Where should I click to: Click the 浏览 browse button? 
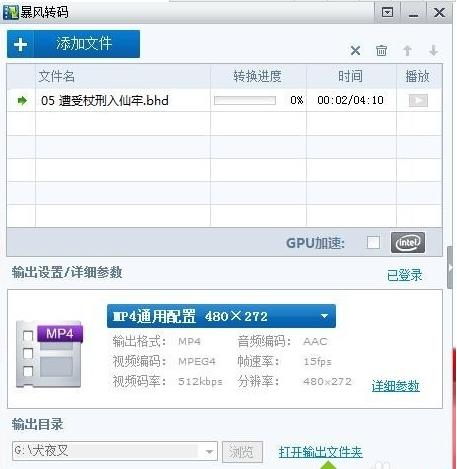click(242, 452)
